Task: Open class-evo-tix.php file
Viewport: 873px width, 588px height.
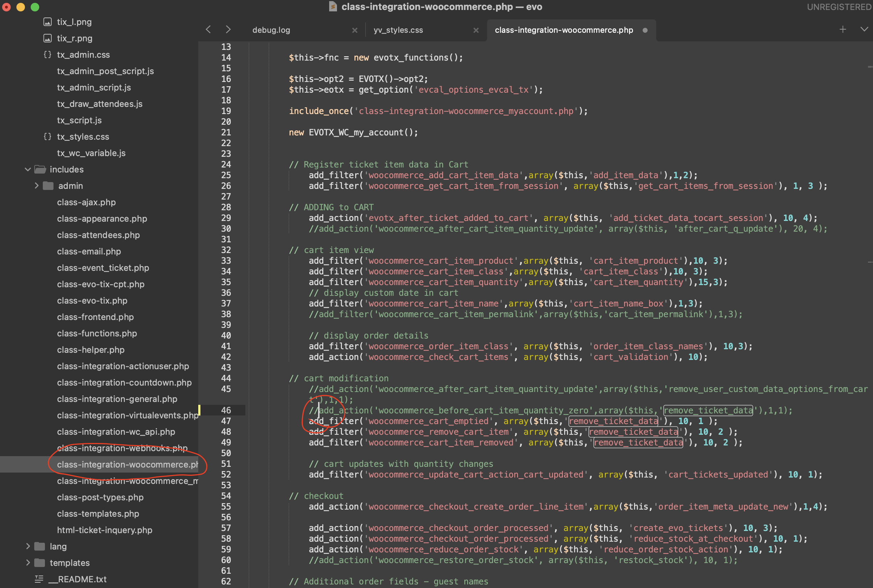Action: (x=92, y=301)
